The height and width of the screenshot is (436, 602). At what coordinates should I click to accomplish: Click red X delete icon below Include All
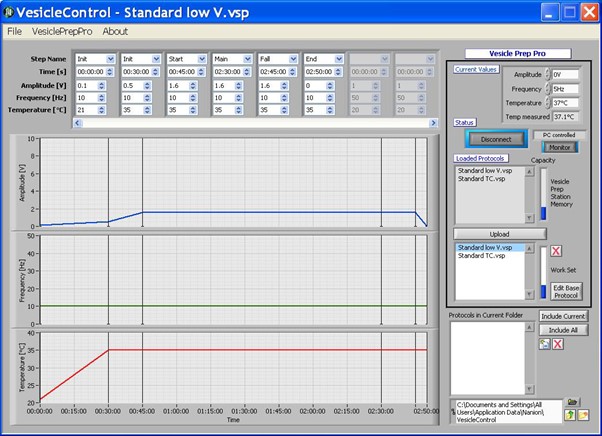click(558, 344)
